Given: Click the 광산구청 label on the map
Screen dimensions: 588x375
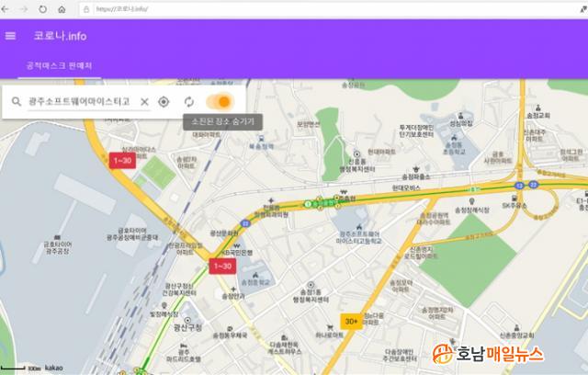Looking at the screenshot, I should [189, 327].
